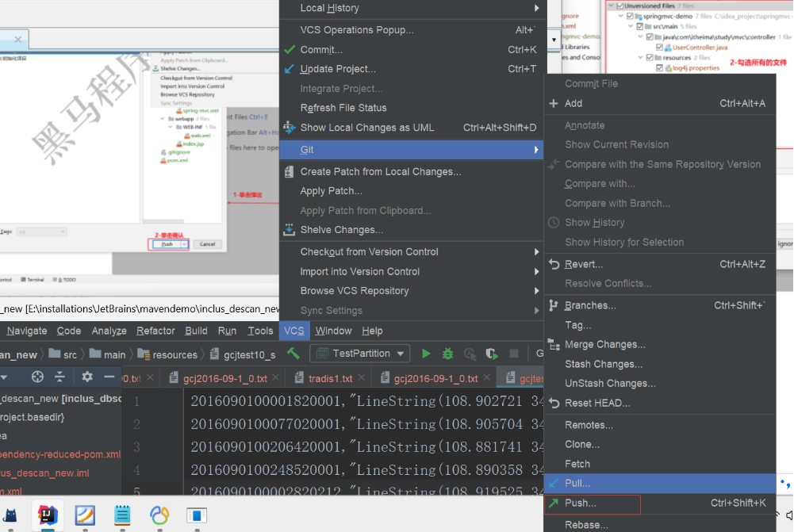
Task: Open the Window menu
Action: click(x=333, y=331)
